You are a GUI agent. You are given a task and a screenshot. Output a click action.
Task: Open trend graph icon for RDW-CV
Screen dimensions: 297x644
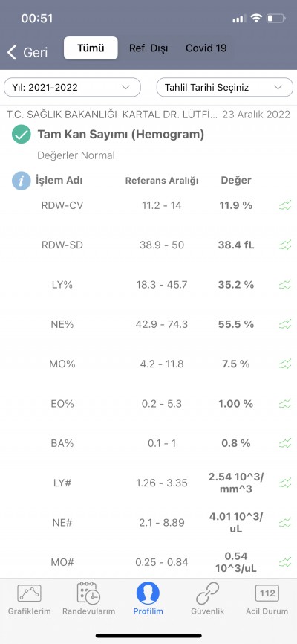285,205
